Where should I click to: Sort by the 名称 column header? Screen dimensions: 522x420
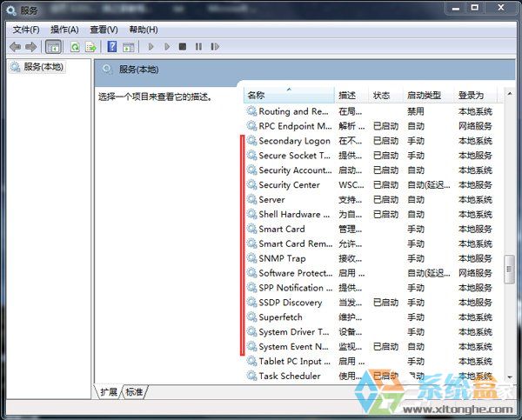[289, 96]
